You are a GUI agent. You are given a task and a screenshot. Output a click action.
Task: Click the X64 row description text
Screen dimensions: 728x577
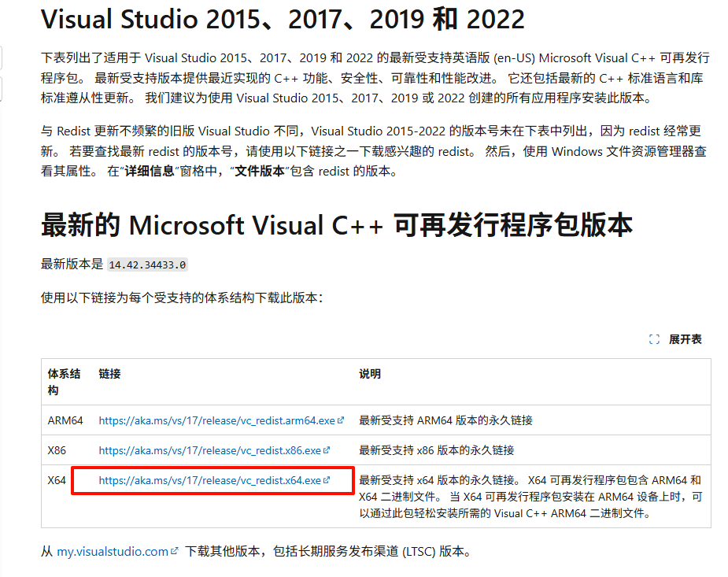[530, 497]
